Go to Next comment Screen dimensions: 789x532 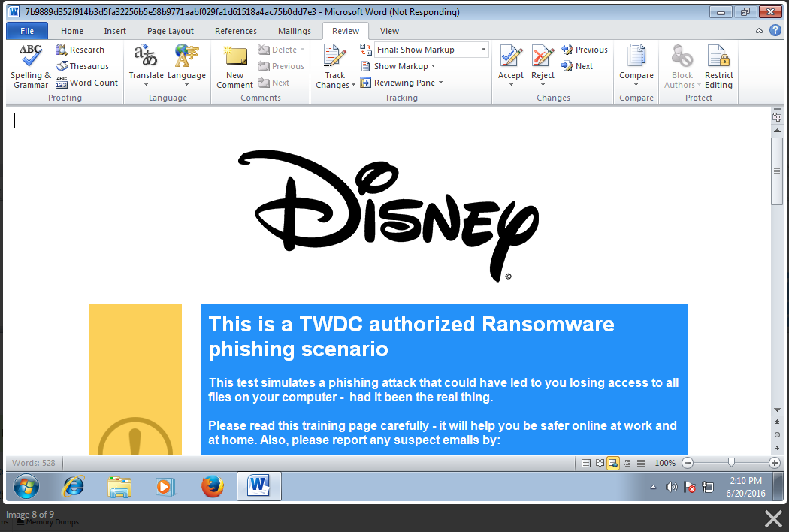point(274,83)
